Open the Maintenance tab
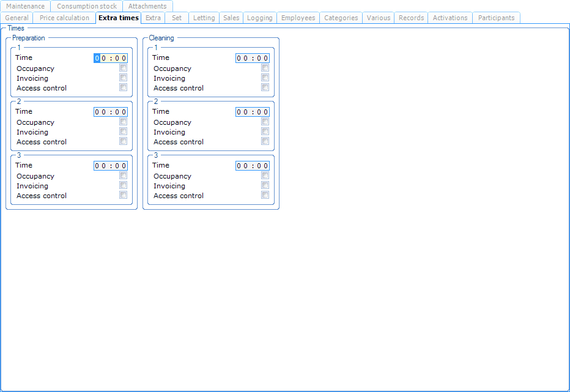 [25, 6]
